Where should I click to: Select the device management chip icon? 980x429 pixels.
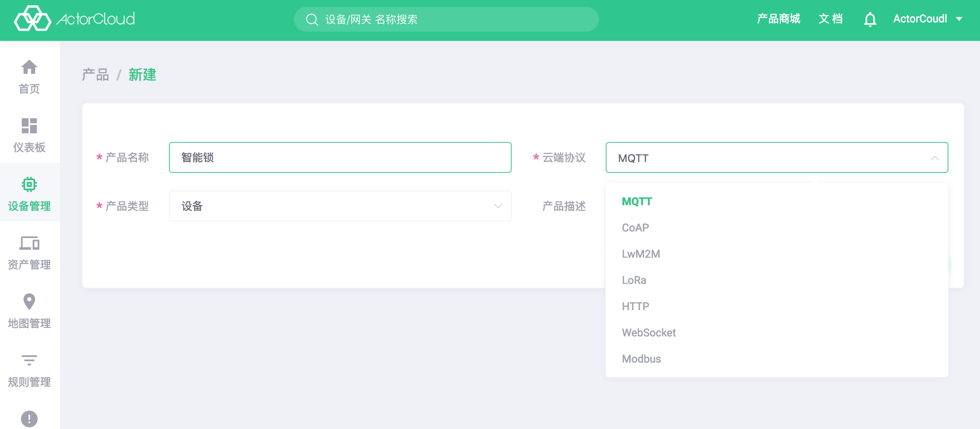(x=29, y=184)
